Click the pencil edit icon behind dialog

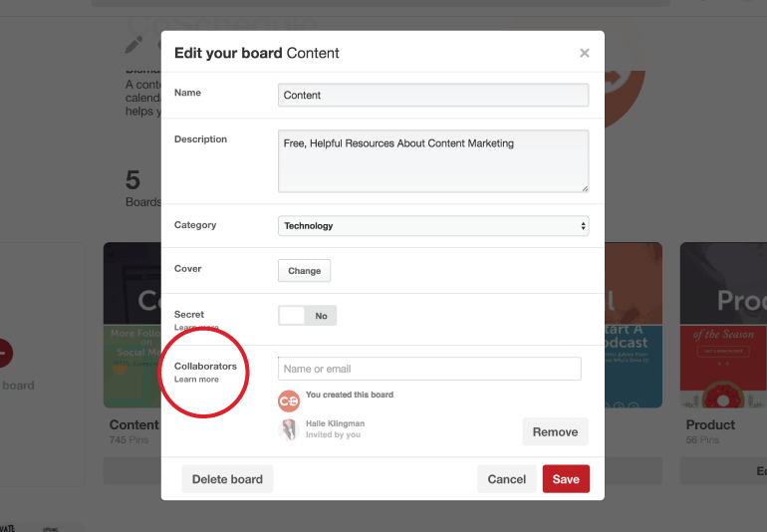(133, 45)
